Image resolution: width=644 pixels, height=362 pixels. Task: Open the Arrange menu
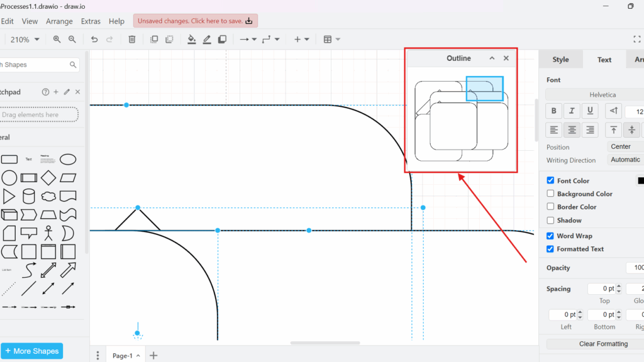coord(59,21)
